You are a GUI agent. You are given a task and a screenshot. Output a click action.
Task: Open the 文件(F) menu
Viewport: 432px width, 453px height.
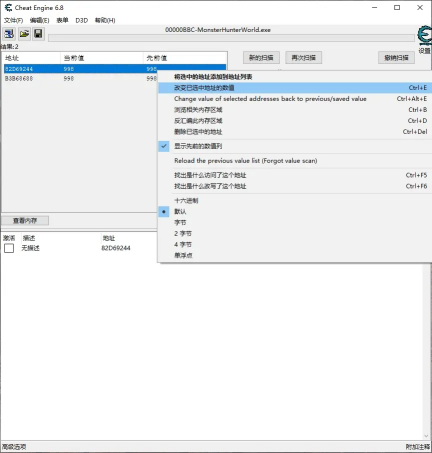tap(13, 20)
